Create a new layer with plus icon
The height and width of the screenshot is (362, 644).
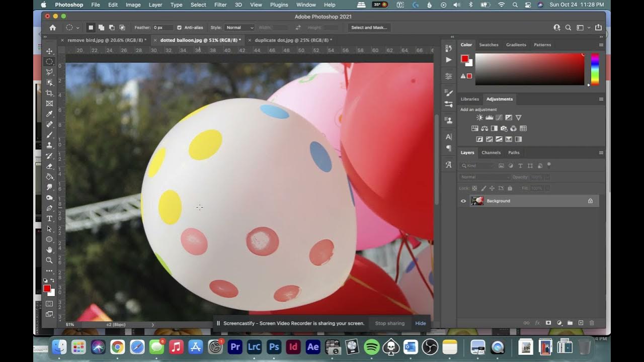[581, 323]
